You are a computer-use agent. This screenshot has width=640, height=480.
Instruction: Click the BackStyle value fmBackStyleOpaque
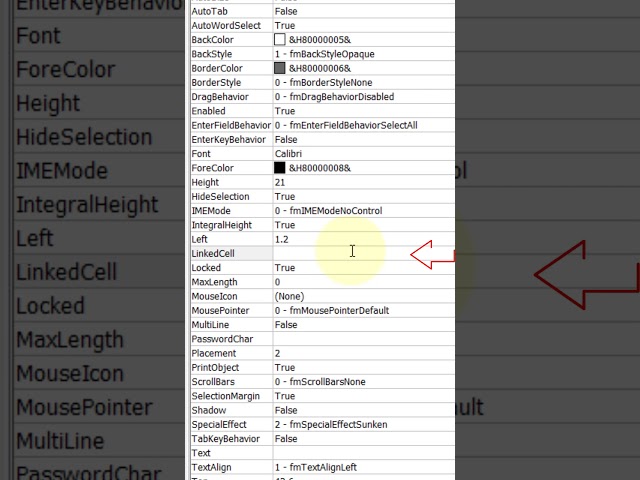pos(324,54)
